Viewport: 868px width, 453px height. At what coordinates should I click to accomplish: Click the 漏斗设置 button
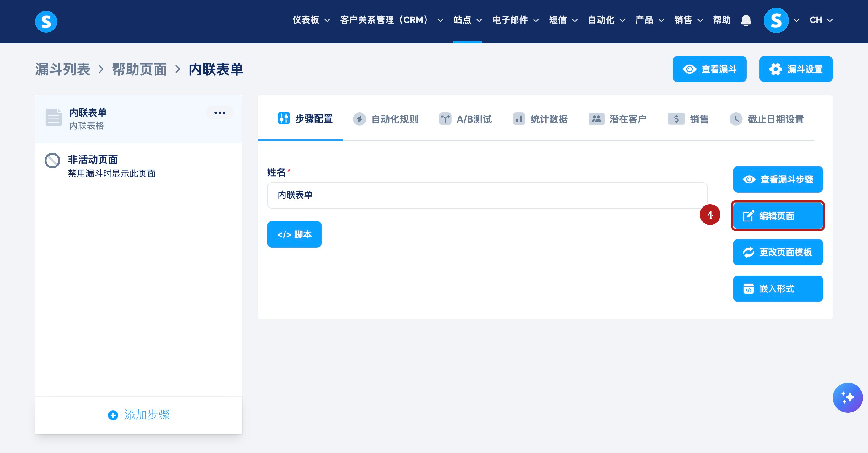(795, 69)
